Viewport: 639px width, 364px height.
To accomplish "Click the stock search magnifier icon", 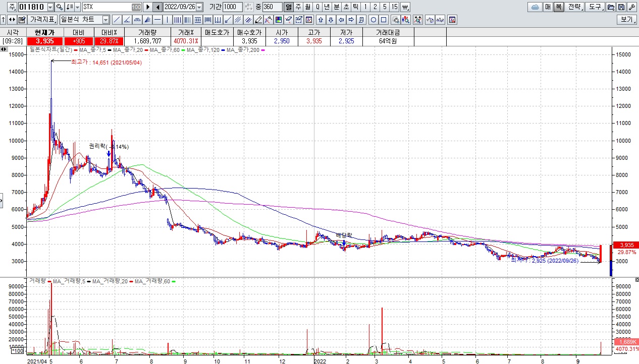I will pos(59,7).
